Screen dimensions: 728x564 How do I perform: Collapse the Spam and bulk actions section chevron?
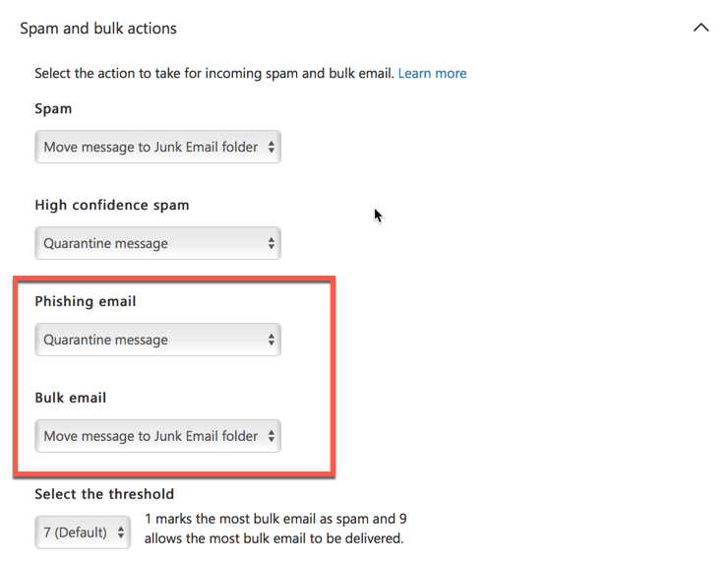click(x=700, y=28)
